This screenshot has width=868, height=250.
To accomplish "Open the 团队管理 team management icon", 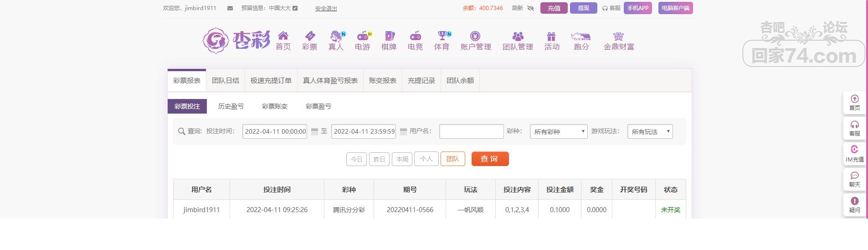I will 518,36.
